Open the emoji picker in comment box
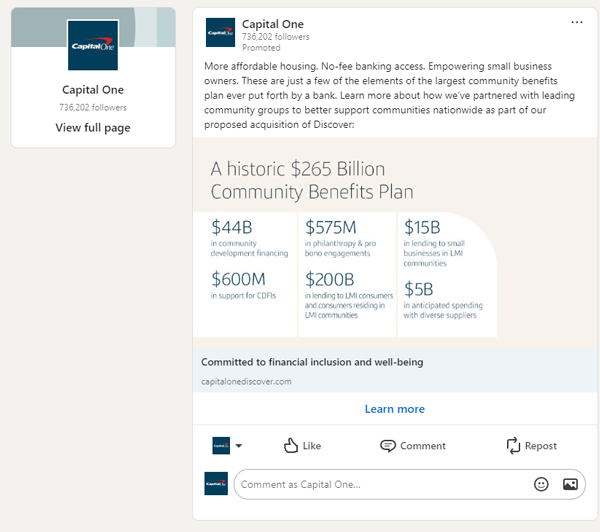This screenshot has height=532, width=600. (x=541, y=484)
